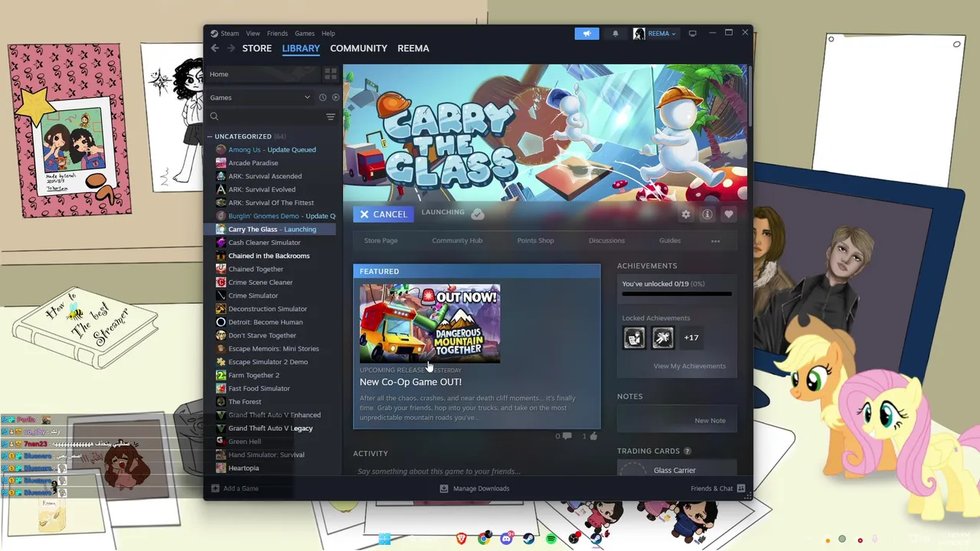Open the notifications bell

click(615, 34)
